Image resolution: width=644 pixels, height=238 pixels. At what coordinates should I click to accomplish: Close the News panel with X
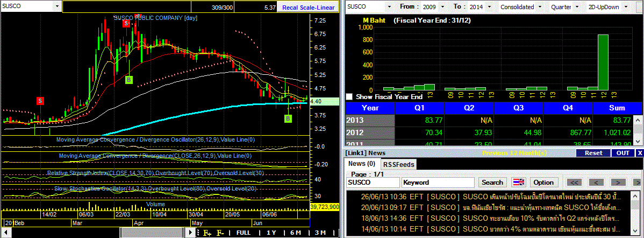[x=640, y=153]
